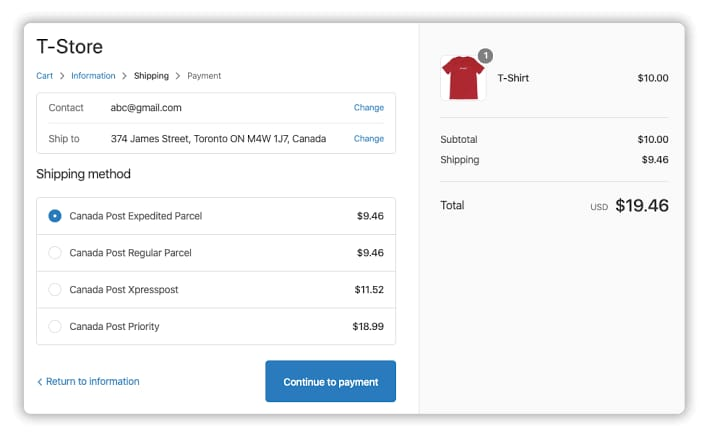This screenshot has height=434, width=707.
Task: Click the back arrow before Return to information
Action: point(40,382)
